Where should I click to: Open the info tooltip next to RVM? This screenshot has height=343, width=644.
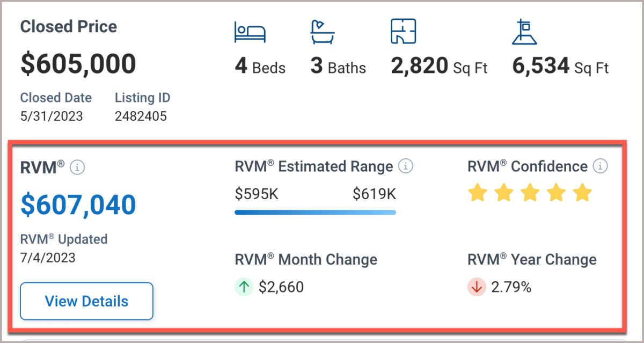pyautogui.click(x=77, y=167)
